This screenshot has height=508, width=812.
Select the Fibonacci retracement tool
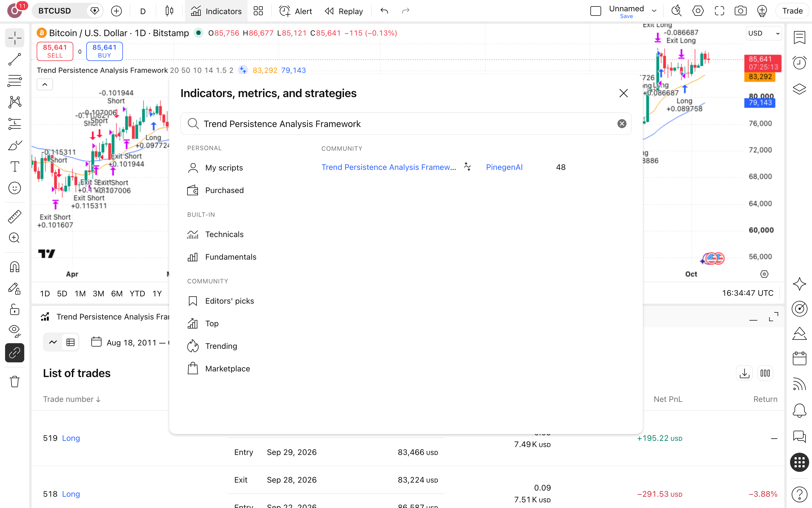(14, 81)
